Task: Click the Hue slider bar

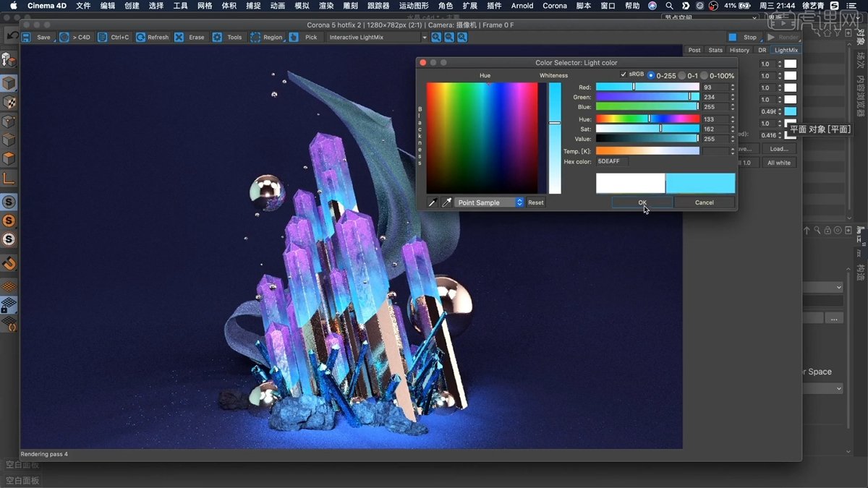Action: (x=647, y=119)
